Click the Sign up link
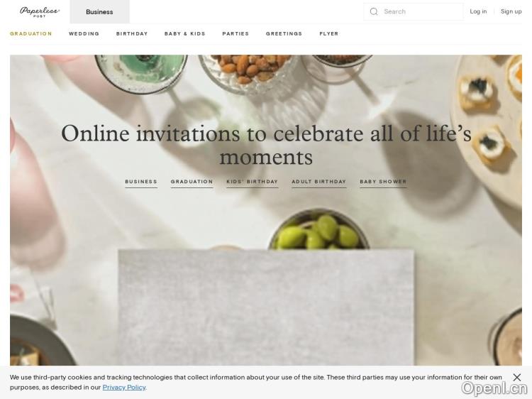Screen dimensions: 532x399 [x=511, y=11]
